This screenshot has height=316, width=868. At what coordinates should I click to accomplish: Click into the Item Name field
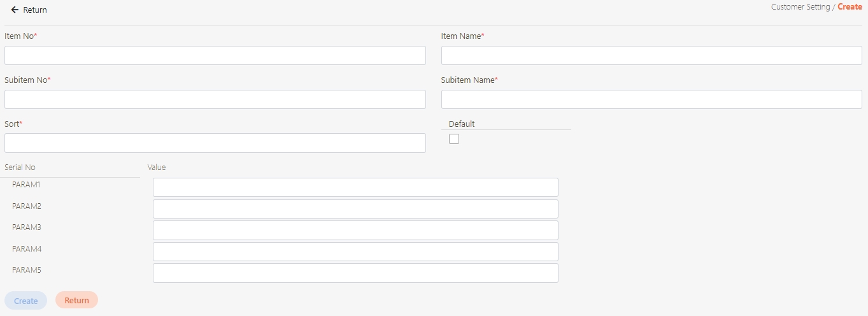pyautogui.click(x=651, y=55)
